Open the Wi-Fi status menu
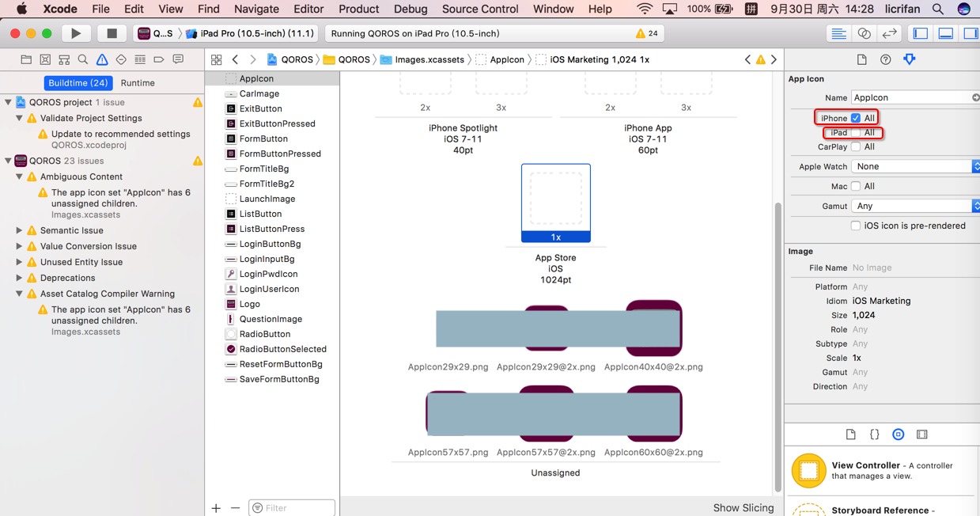Viewport: 980px width, 516px height. coord(645,9)
